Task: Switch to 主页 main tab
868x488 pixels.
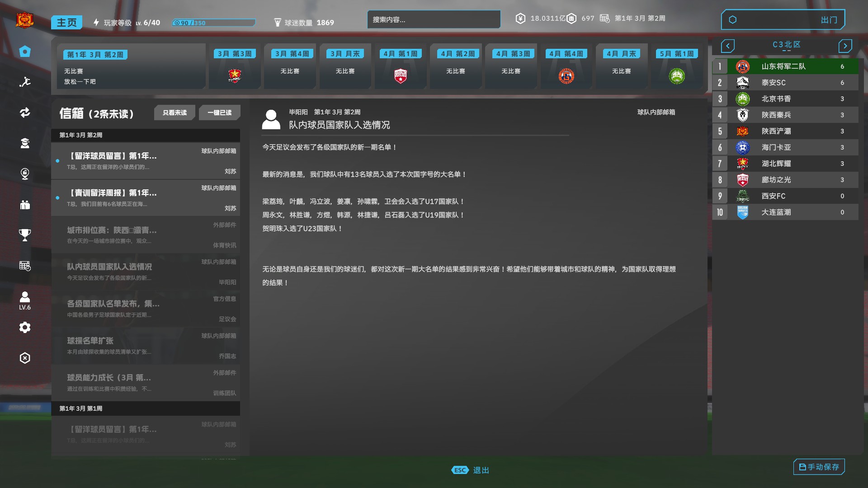Action: coord(66,23)
